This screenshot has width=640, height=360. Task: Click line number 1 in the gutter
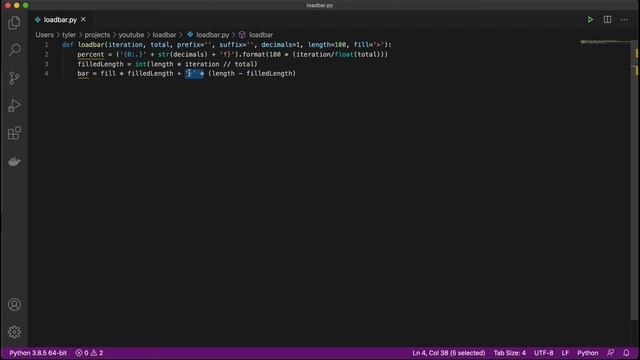click(x=46, y=45)
